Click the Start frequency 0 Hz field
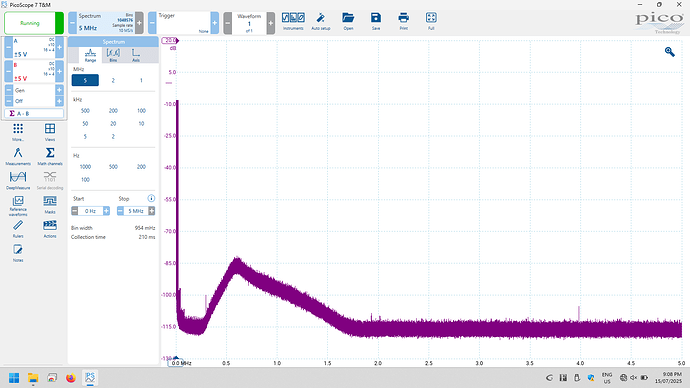 [x=90, y=211]
